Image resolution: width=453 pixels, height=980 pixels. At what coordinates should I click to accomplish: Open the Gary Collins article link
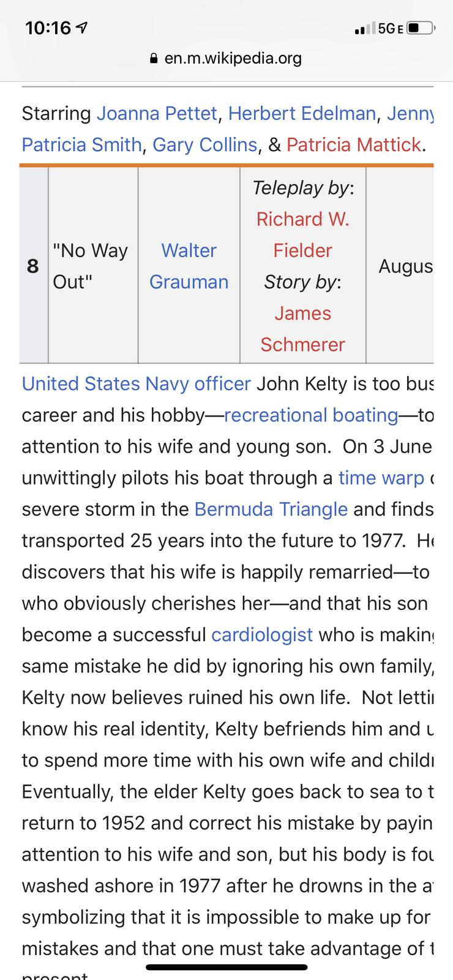(205, 144)
